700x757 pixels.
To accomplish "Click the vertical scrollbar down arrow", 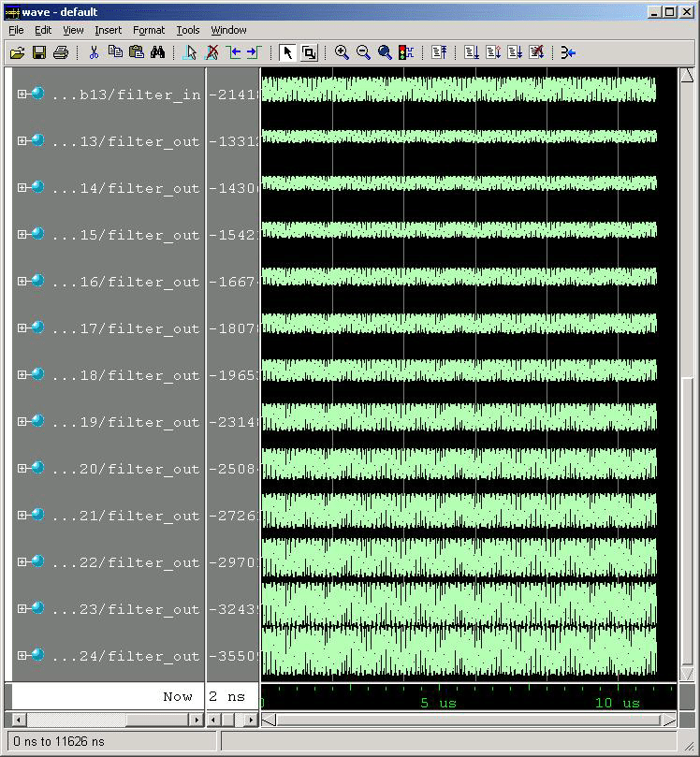I will click(687, 674).
